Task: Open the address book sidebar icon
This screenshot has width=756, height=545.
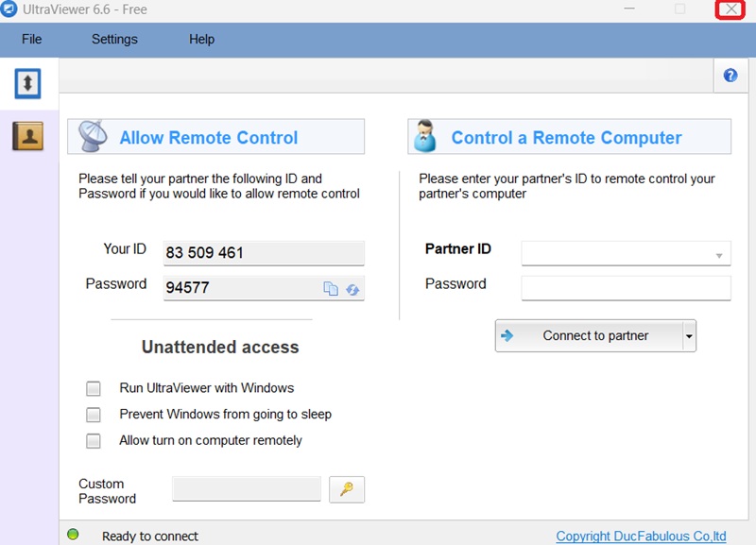Action: pos(28,136)
